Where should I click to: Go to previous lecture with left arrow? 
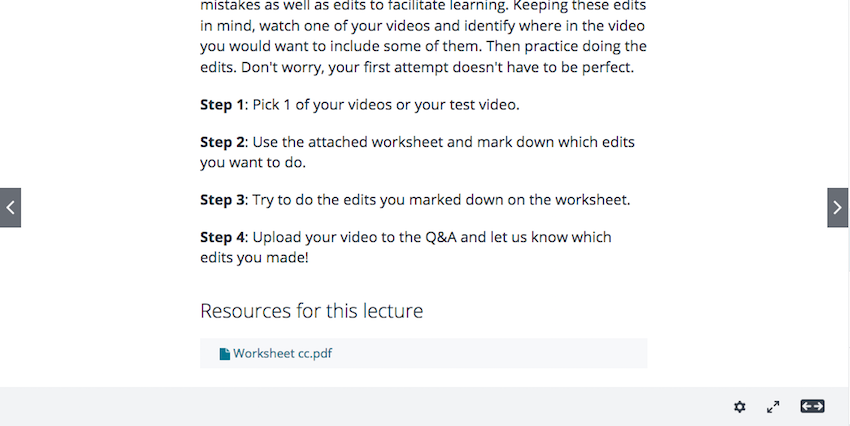[10, 208]
